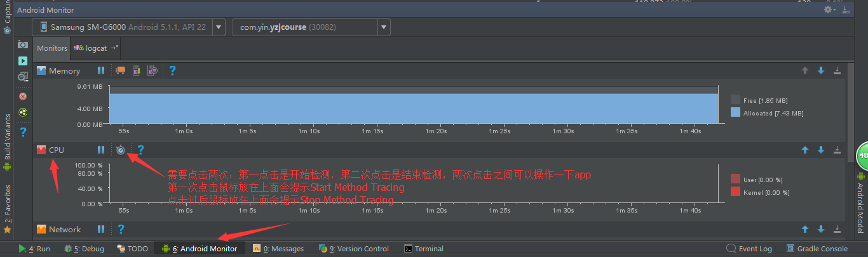
Task: Switch to the logcat tab
Action: (x=97, y=48)
